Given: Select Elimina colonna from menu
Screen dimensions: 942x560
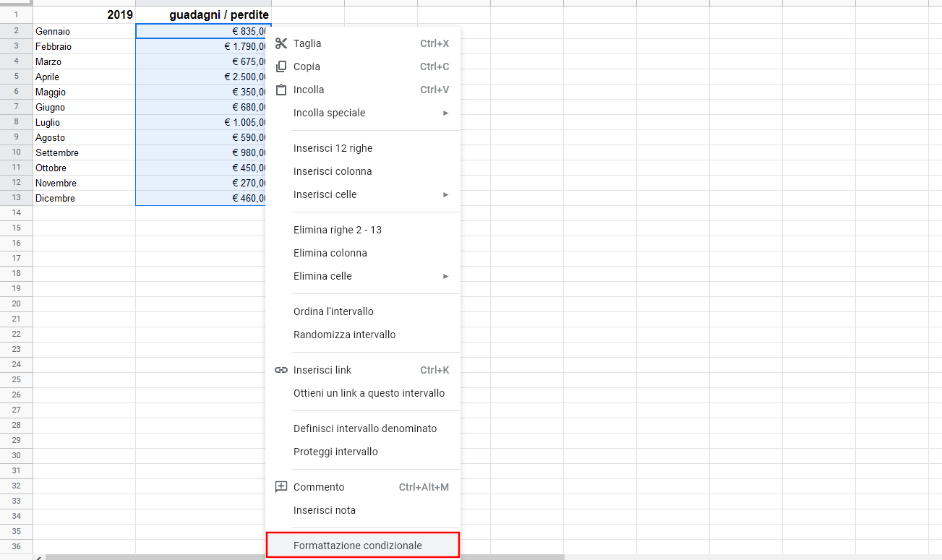Looking at the screenshot, I should coord(330,253).
